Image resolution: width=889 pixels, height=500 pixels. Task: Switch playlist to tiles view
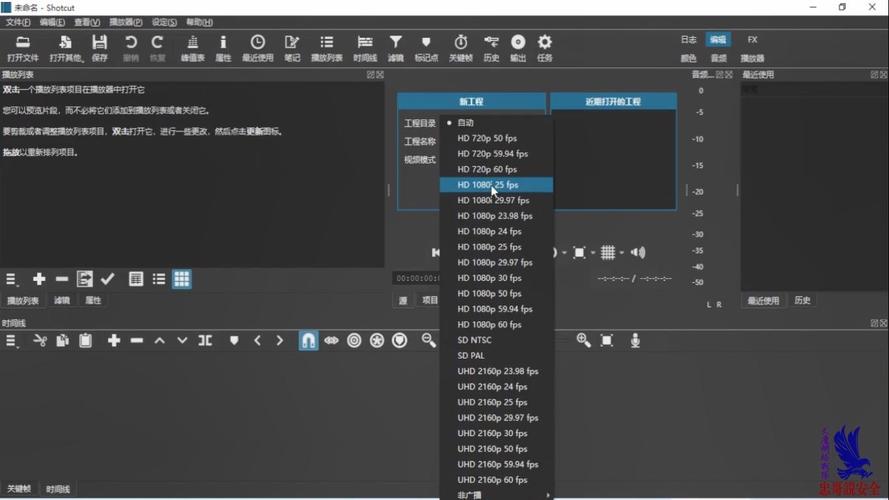[x=159, y=279]
